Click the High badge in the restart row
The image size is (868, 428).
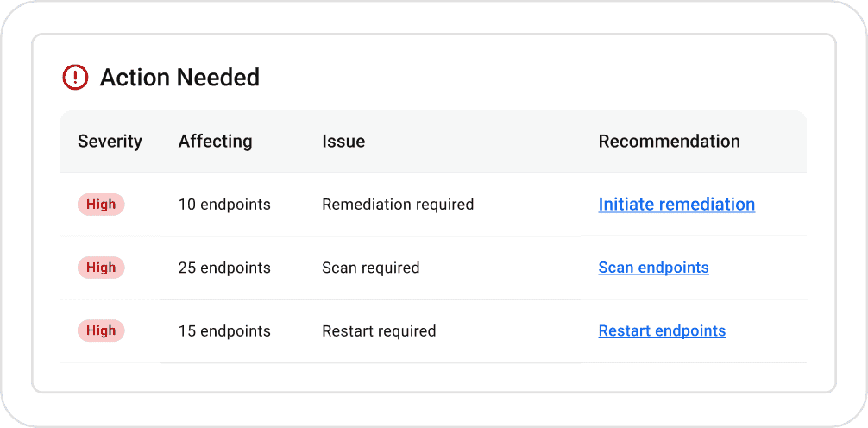pos(101,330)
